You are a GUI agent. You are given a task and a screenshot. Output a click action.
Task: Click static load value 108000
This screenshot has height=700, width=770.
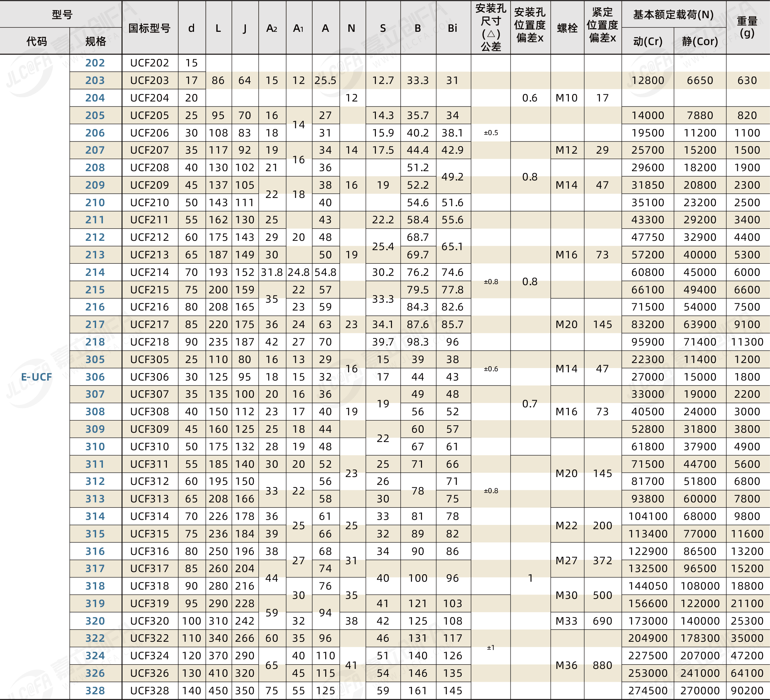(700, 586)
